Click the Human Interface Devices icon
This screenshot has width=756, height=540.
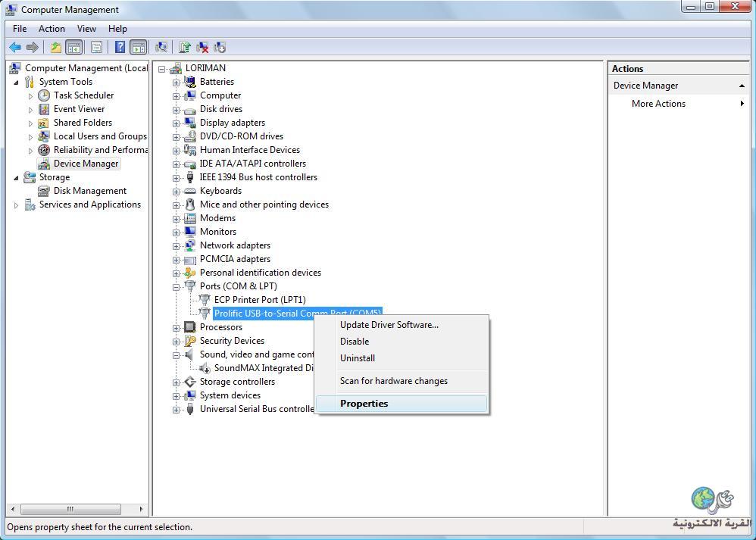[190, 150]
